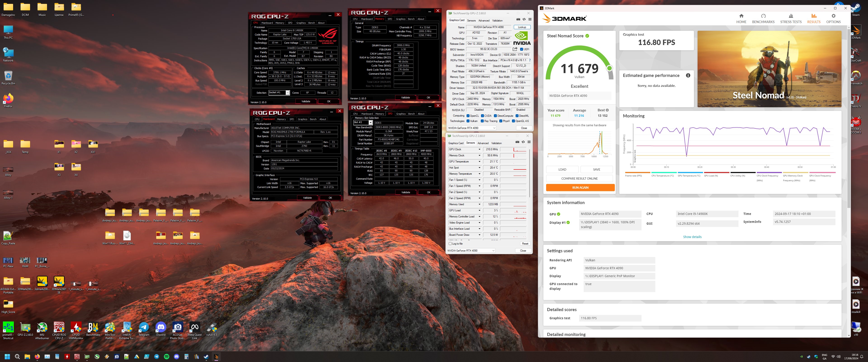
Task: Open hamburger menu in top GPU-Z window
Action: pos(530,19)
